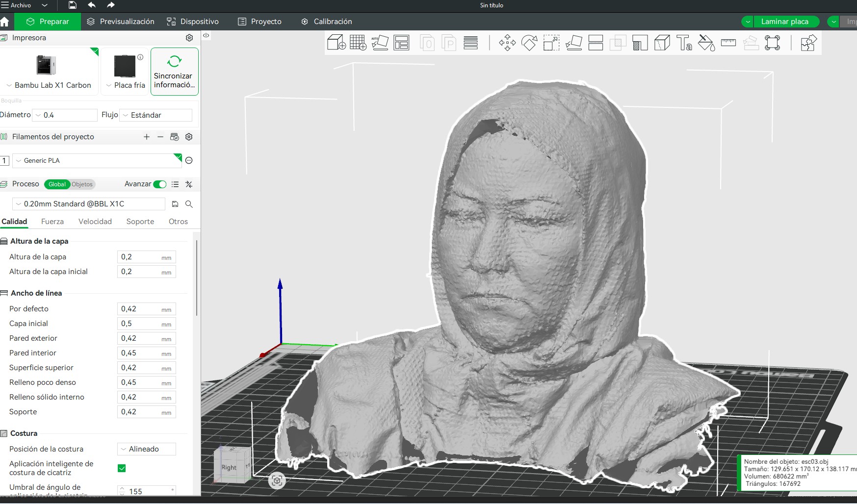
Task: Switch to the Soporte settings tab
Action: tap(140, 222)
